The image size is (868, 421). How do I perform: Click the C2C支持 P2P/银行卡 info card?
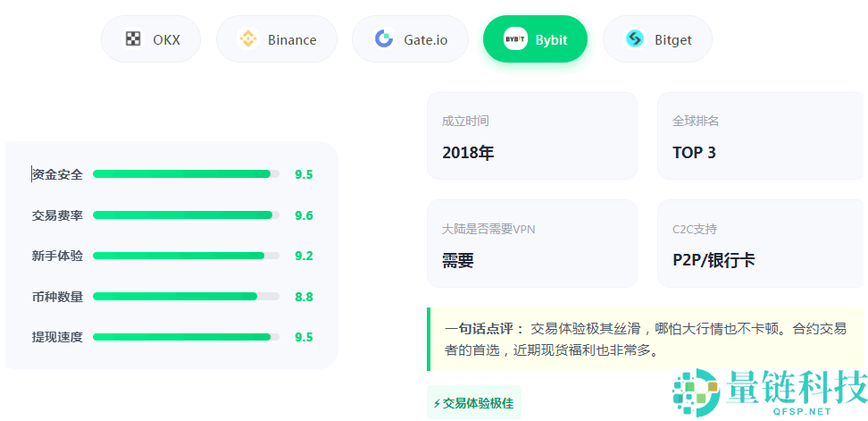click(763, 244)
